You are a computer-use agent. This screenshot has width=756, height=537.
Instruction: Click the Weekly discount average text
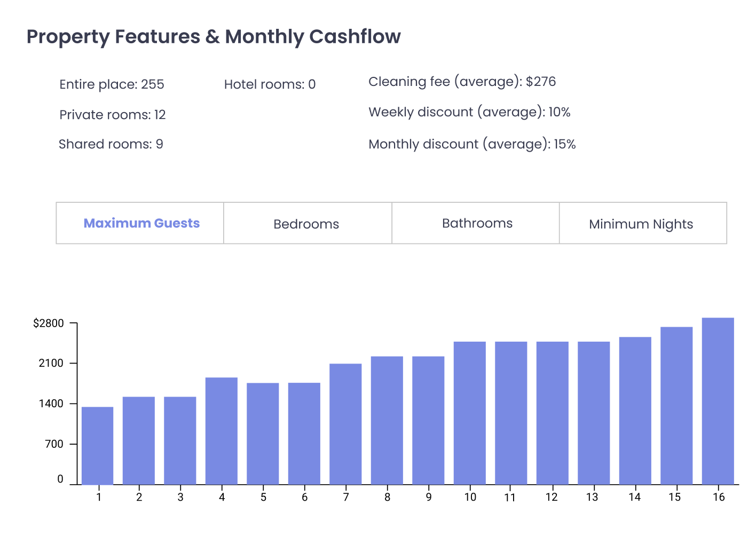470,112
